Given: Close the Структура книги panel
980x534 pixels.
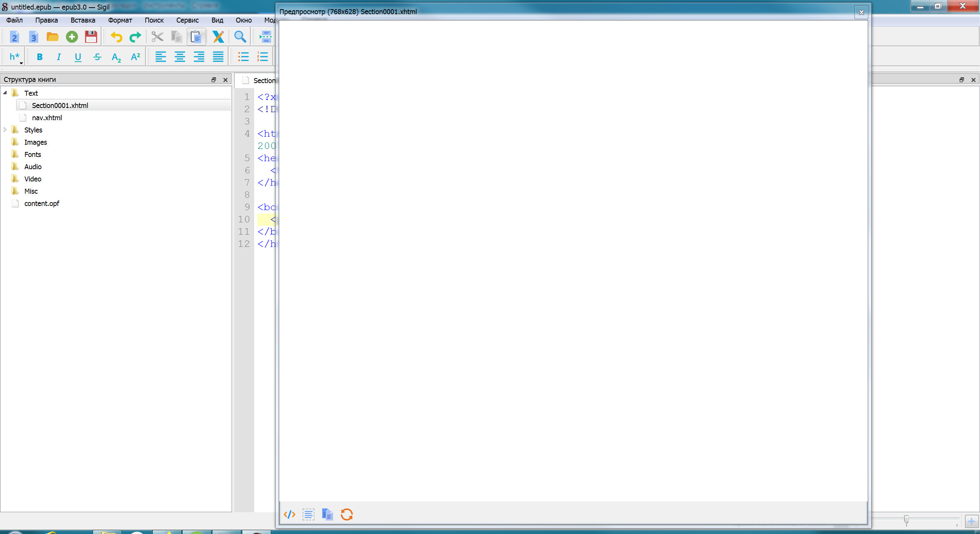Looking at the screenshot, I should tap(225, 80).
